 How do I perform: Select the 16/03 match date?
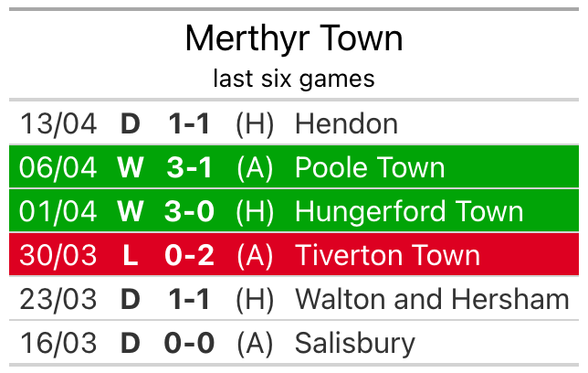point(58,343)
